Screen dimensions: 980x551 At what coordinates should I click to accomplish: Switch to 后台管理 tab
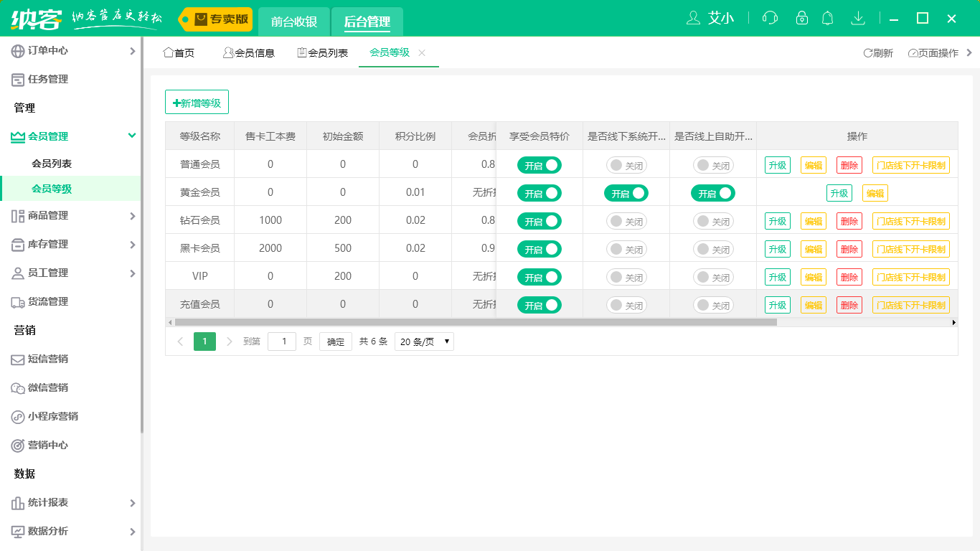(367, 22)
